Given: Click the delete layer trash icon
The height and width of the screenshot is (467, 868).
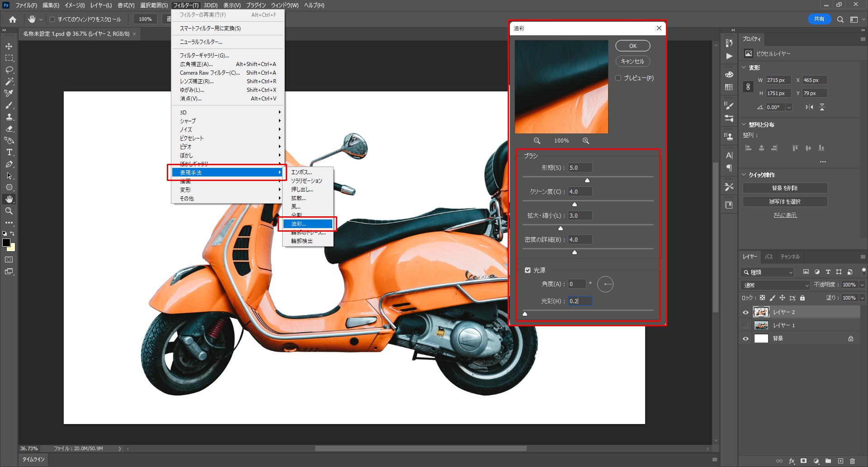Looking at the screenshot, I should click(852, 461).
